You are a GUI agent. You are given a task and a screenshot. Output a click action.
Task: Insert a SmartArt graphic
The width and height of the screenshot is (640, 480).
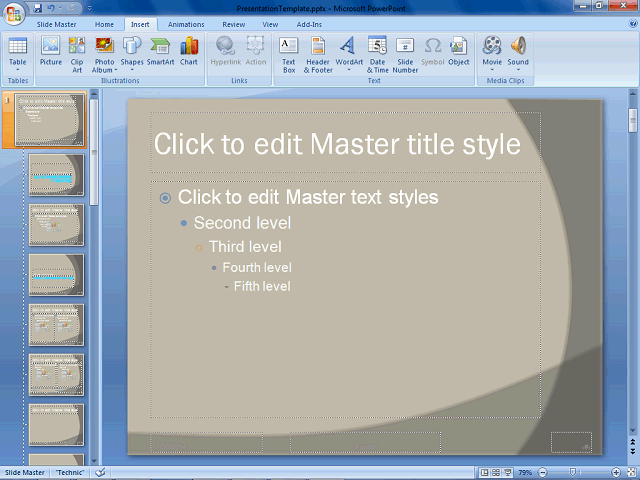tap(160, 51)
